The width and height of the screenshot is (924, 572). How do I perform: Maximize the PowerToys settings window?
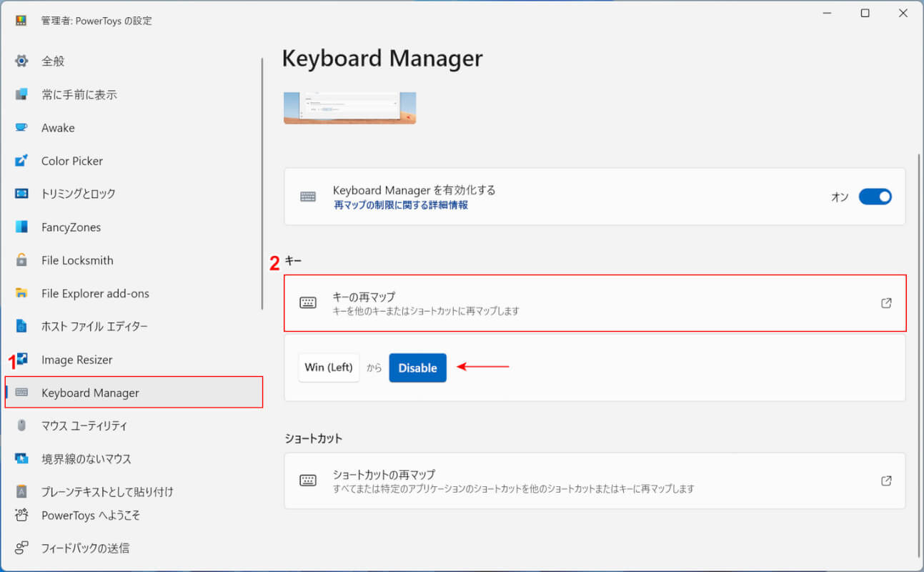click(865, 14)
